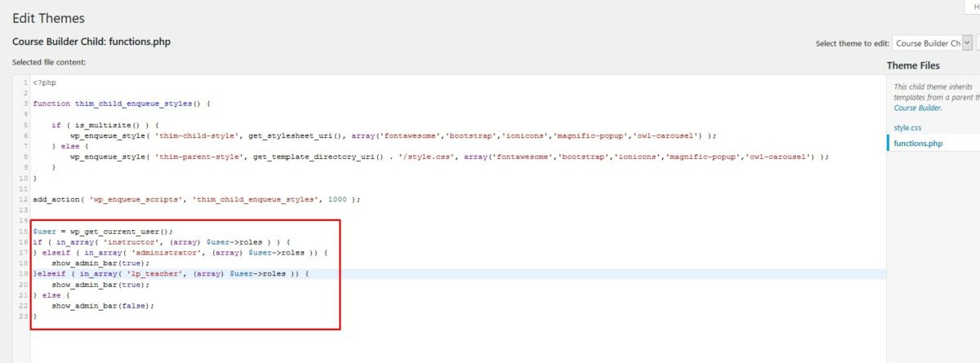The width and height of the screenshot is (980, 363).
Task: Open the functions.php theme file
Action: (x=919, y=143)
